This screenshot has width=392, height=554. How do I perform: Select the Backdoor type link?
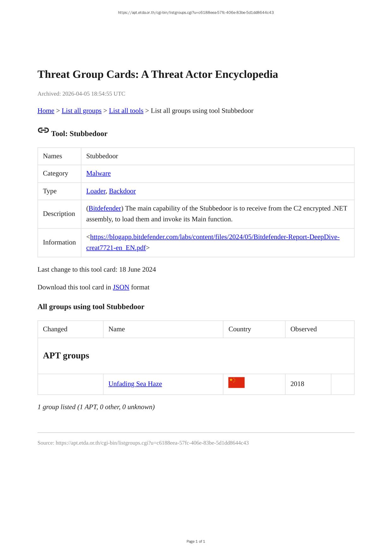122,191
